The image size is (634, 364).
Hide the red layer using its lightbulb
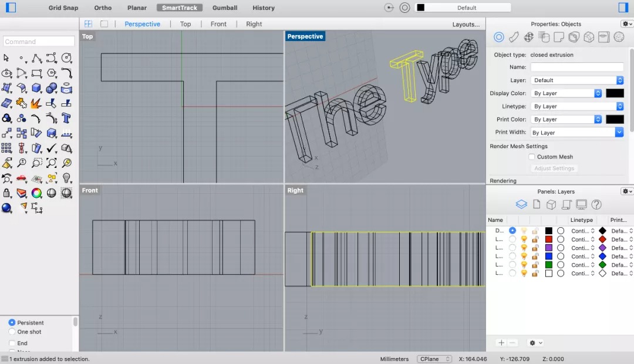524,240
